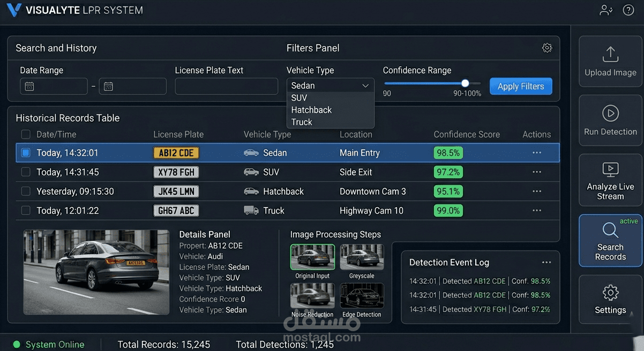Select the Edge Detection thumbnail

362,296
